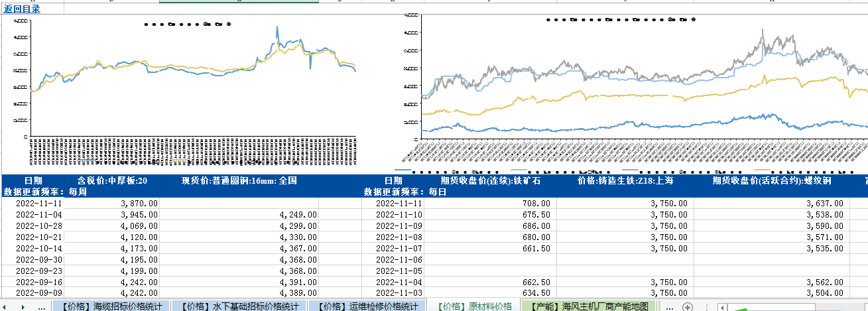
Task: Click the 价格:铸造生铁:Z18:上海 header
Action: pos(625,180)
